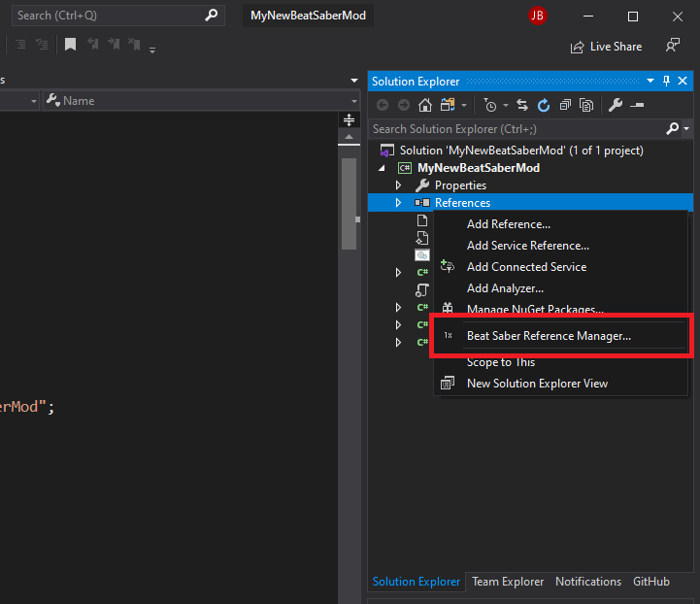Open the Pending Changes Filter dropdown arrow
This screenshot has height=604, width=700.
click(x=506, y=106)
